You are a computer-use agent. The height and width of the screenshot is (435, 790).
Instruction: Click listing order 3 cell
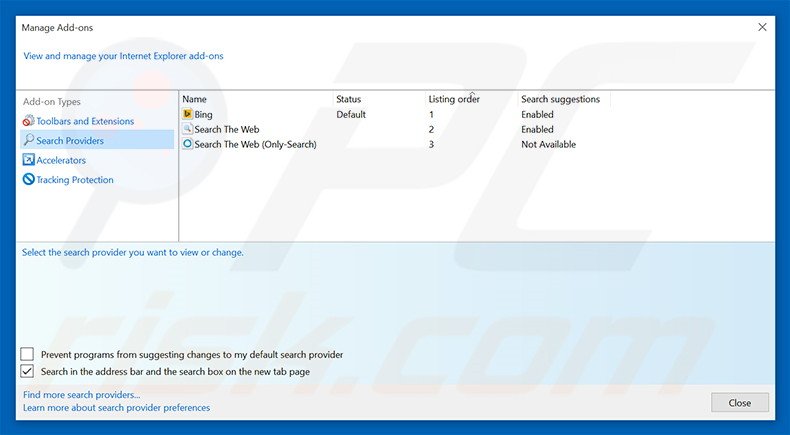[431, 145]
